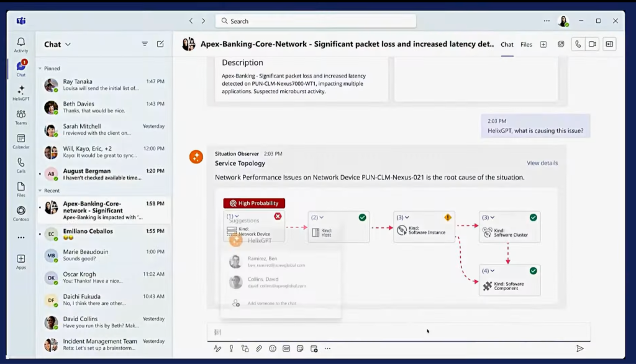Launch the HelixGPT app

(x=21, y=93)
